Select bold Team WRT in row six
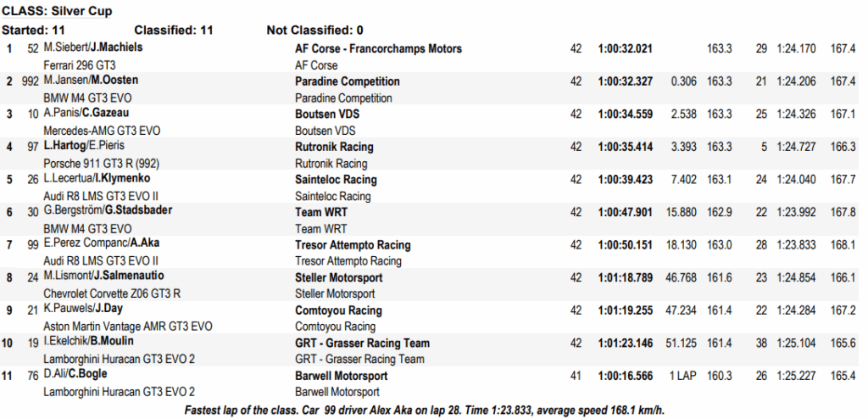This screenshot has height=419, width=868. point(321,212)
